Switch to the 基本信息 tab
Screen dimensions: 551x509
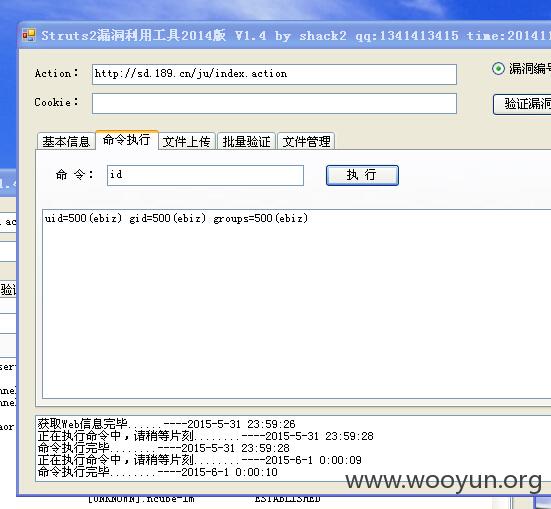(x=66, y=141)
